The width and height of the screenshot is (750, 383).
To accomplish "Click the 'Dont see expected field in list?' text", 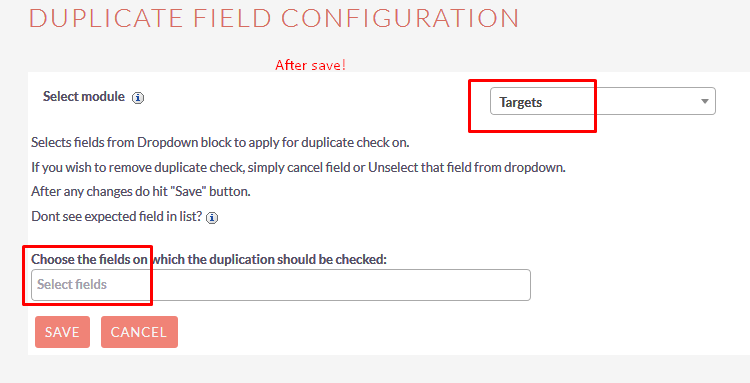I will [x=116, y=217].
